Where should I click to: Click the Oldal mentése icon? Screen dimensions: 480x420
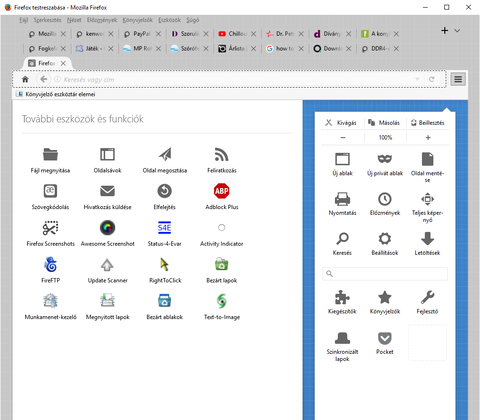(x=427, y=159)
